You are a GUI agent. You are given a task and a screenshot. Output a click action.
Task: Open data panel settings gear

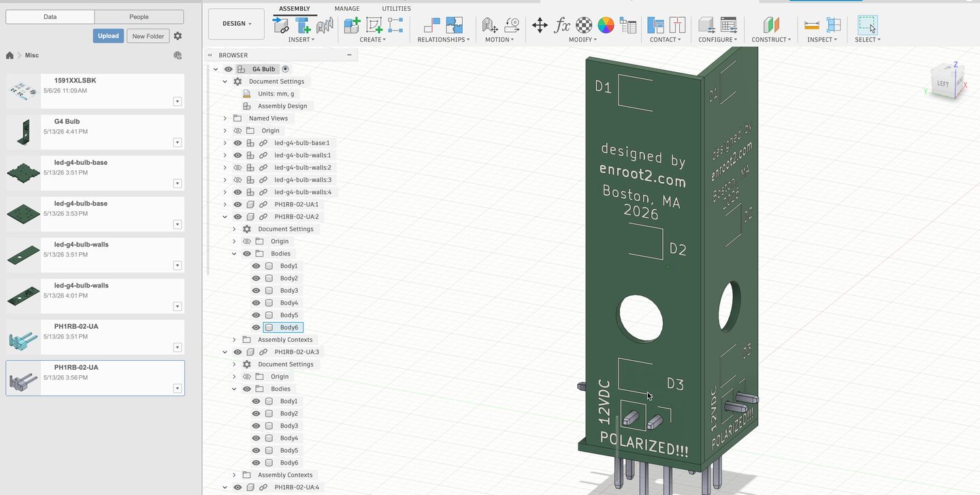click(x=178, y=36)
